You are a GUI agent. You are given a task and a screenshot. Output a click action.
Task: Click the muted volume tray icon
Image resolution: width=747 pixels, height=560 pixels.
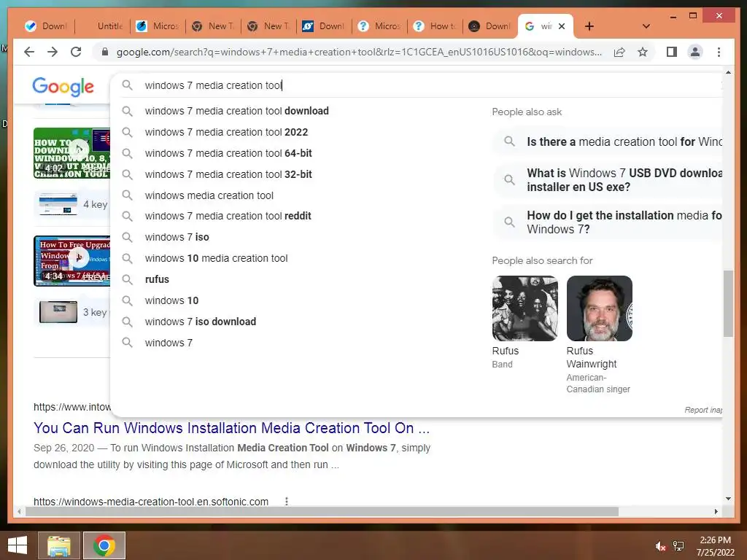coord(660,545)
